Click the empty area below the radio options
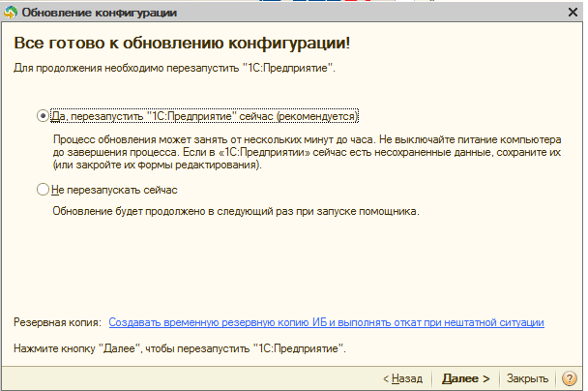 coord(290,266)
